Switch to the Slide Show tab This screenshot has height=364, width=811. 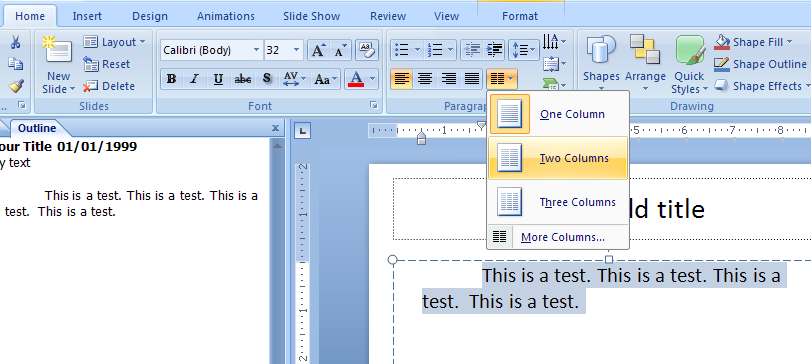pyautogui.click(x=311, y=16)
